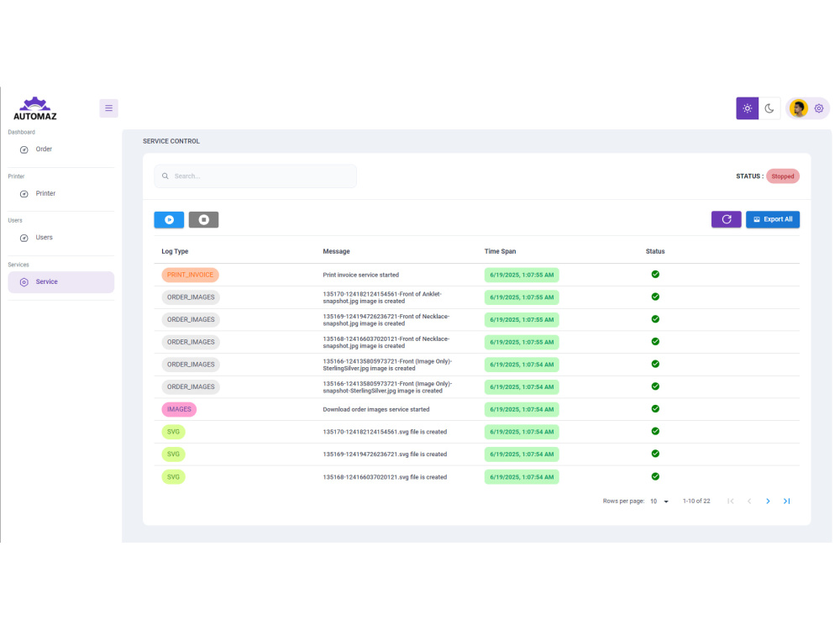Image resolution: width=840 pixels, height=630 pixels.
Task: Switch to light theme sun icon
Action: coord(748,108)
